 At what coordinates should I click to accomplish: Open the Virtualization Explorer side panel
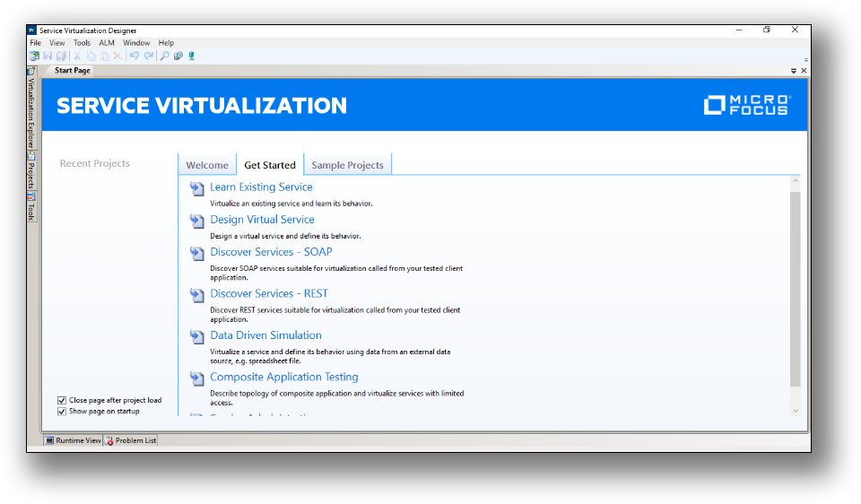[31, 108]
